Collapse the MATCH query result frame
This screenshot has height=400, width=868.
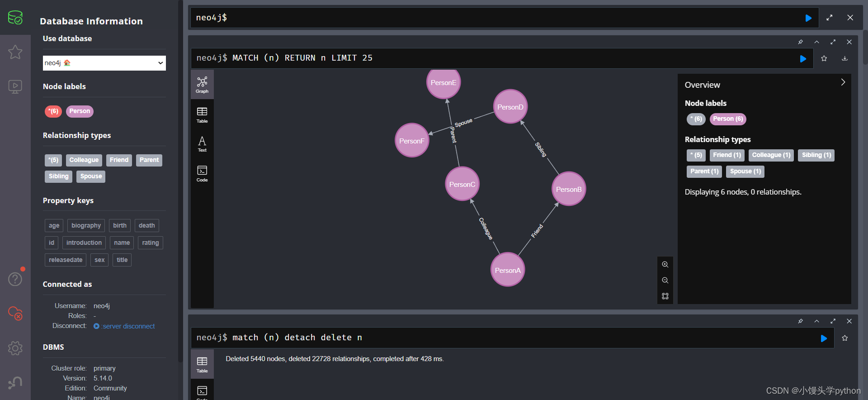pos(816,42)
